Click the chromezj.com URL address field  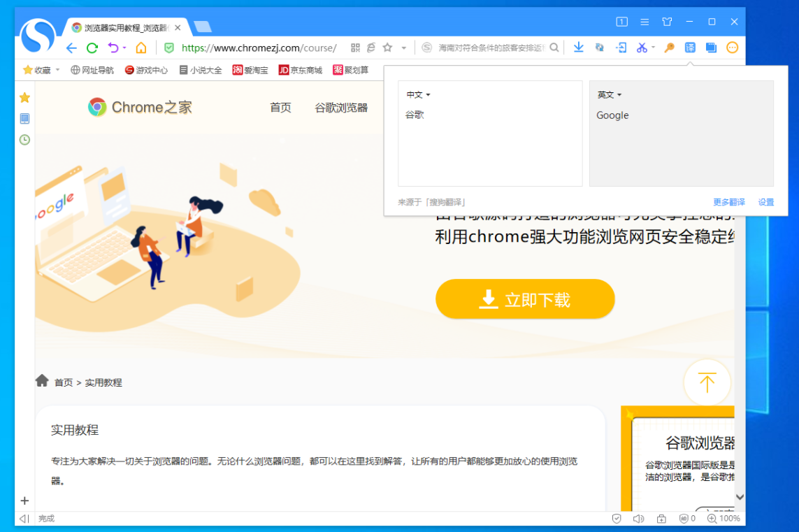pos(259,48)
